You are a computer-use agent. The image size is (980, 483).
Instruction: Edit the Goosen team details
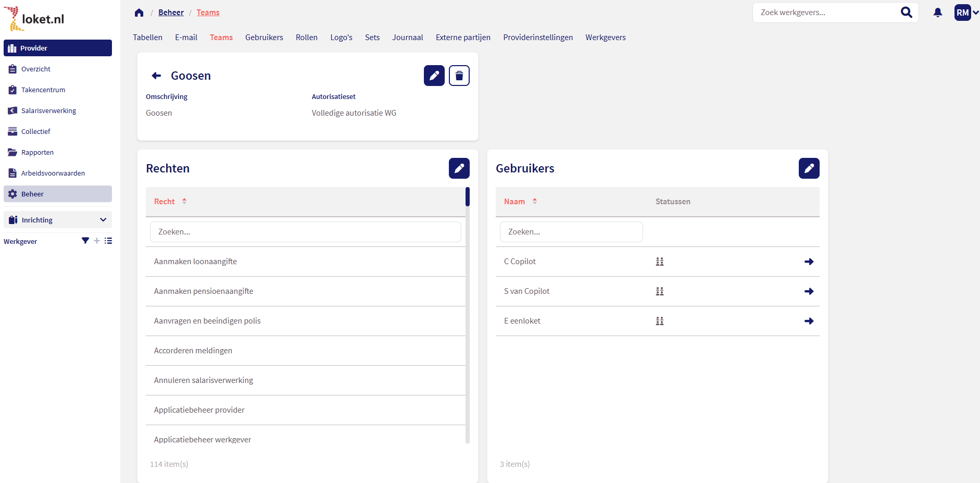(x=434, y=76)
